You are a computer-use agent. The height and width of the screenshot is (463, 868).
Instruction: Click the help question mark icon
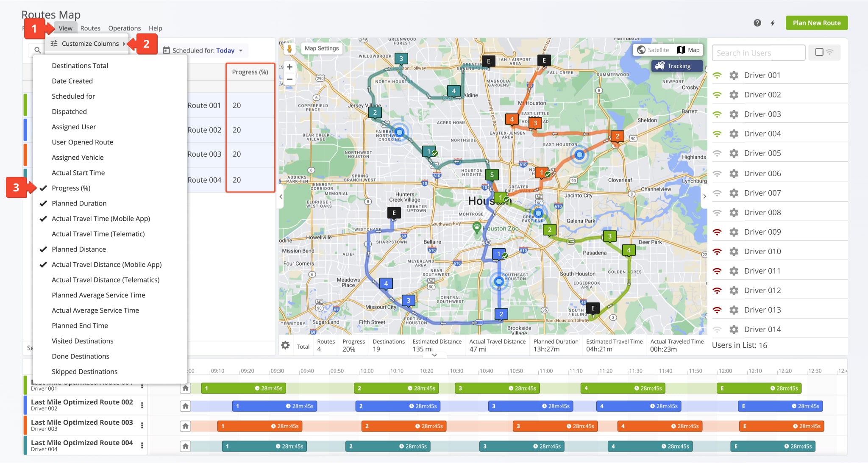(757, 23)
